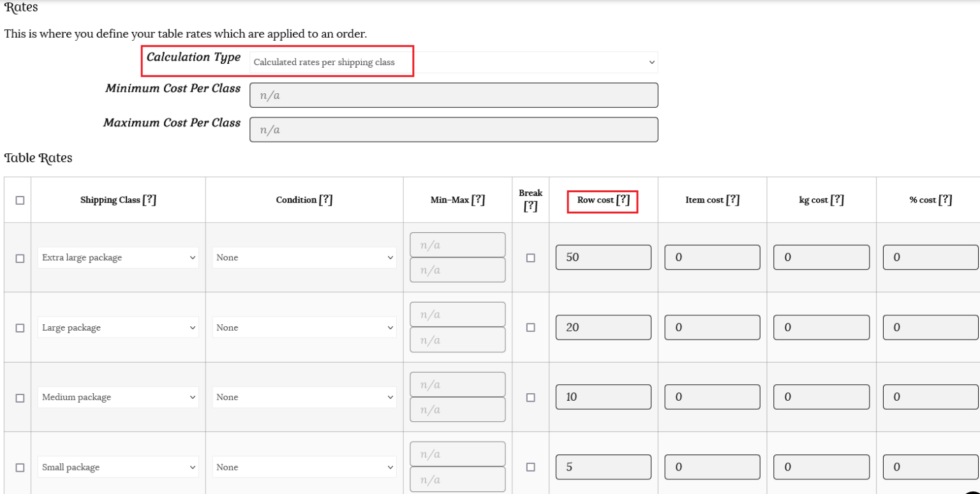Enable Break checkbox for Large package row
The image size is (980, 494).
530,327
